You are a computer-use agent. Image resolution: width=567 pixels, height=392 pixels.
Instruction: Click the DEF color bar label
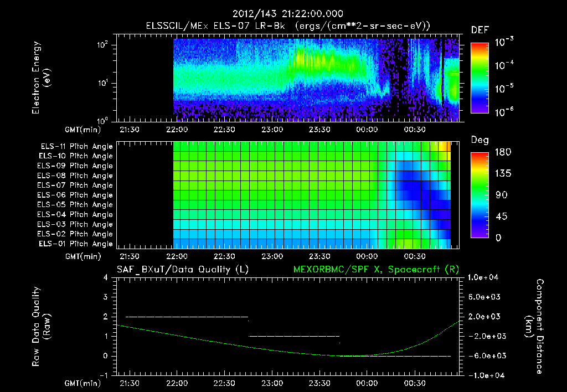[480, 30]
